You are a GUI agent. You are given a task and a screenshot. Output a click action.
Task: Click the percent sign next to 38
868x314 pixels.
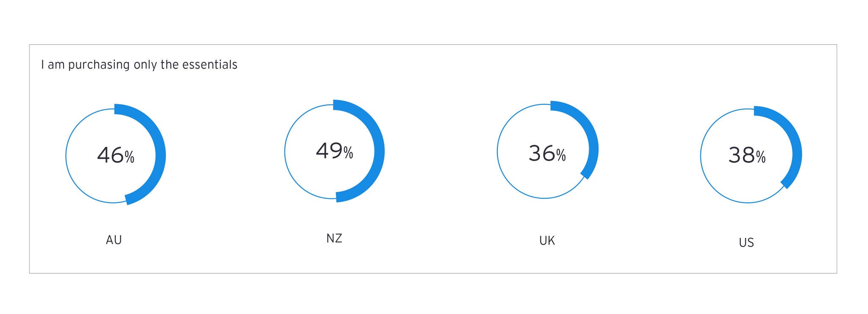click(x=761, y=157)
